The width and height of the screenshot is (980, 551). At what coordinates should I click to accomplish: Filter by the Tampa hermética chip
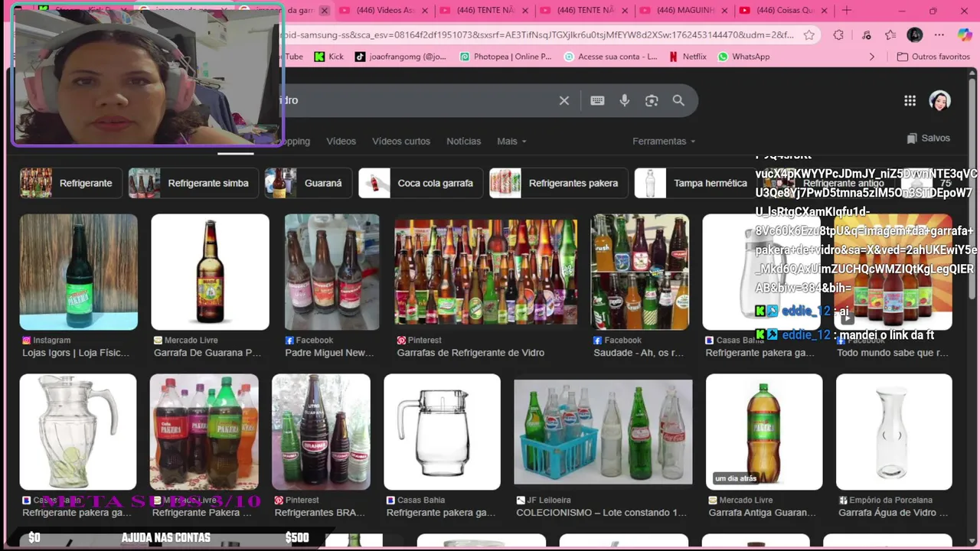pyautogui.click(x=695, y=184)
